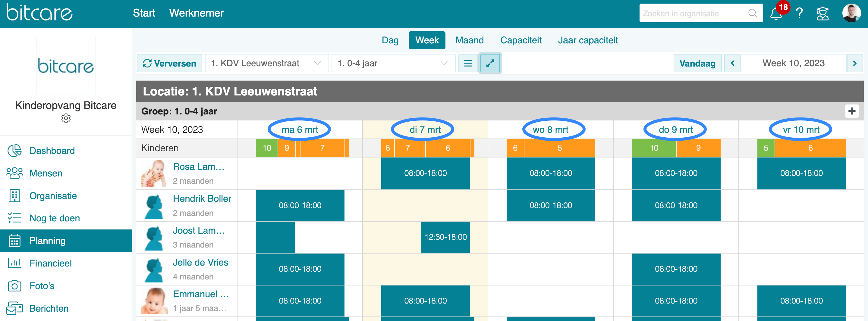Viewport: 868px width, 321px height.
Task: Open Week 10, 2023 date picker
Action: coord(794,63)
